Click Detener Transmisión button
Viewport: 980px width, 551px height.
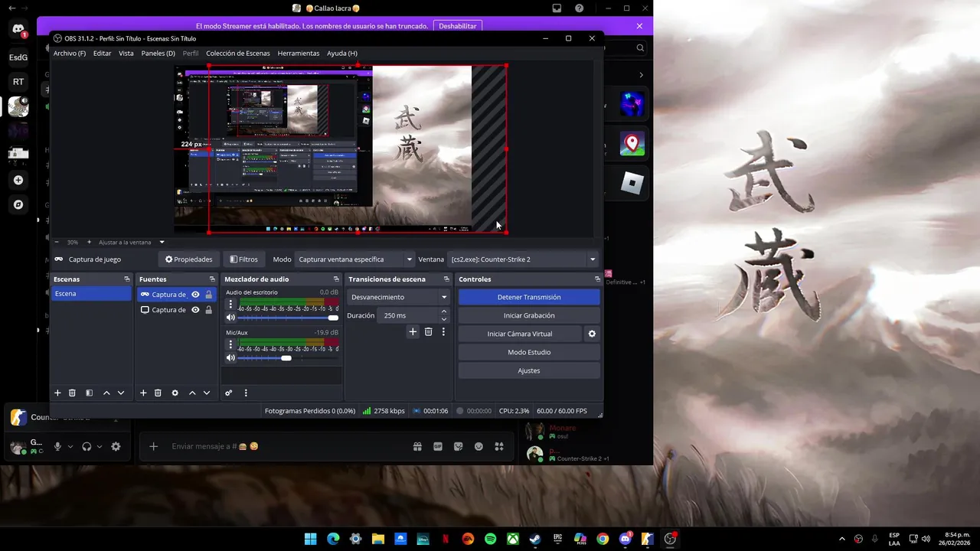pos(529,297)
